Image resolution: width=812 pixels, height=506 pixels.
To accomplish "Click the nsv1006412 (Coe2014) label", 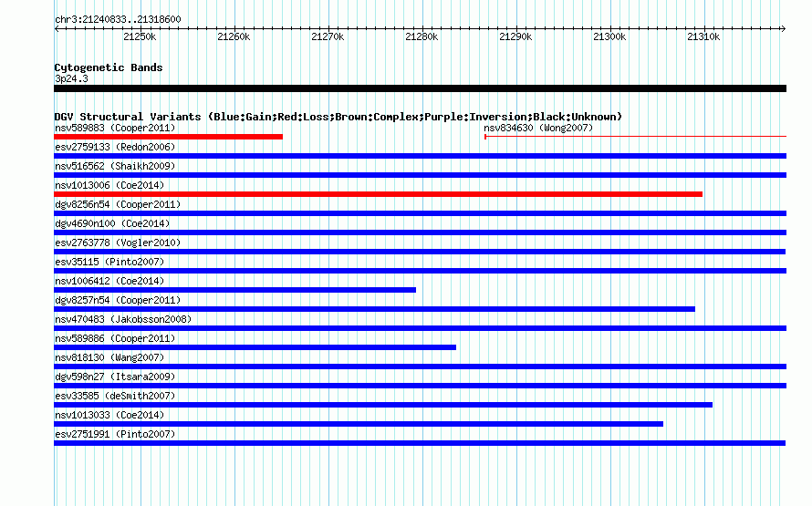I will [x=109, y=281].
